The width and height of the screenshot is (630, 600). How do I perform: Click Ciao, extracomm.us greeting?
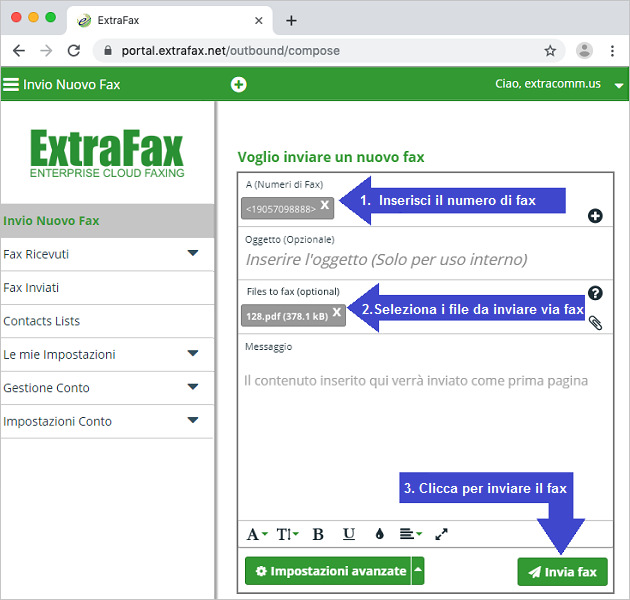(548, 84)
